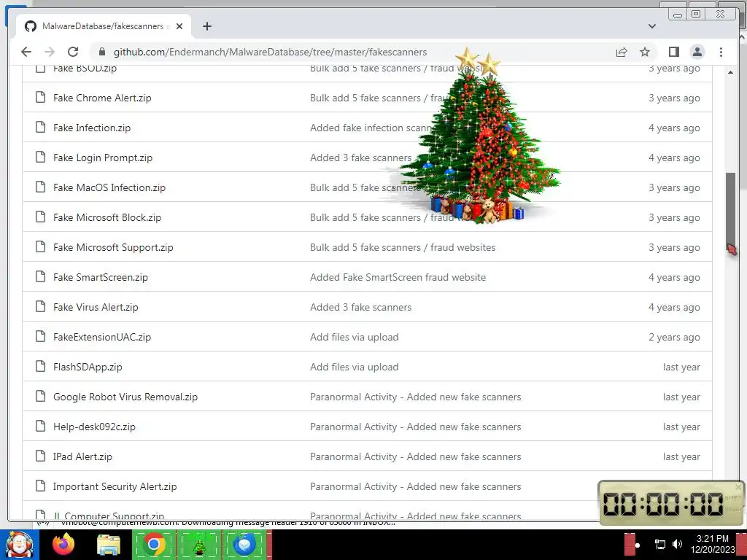The height and width of the screenshot is (560, 747).
Task: Open Google Robot Virus Removal.zip file
Action: [x=125, y=397]
